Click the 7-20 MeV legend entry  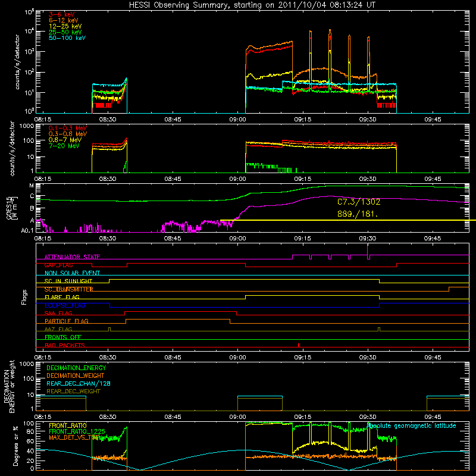tap(64, 146)
